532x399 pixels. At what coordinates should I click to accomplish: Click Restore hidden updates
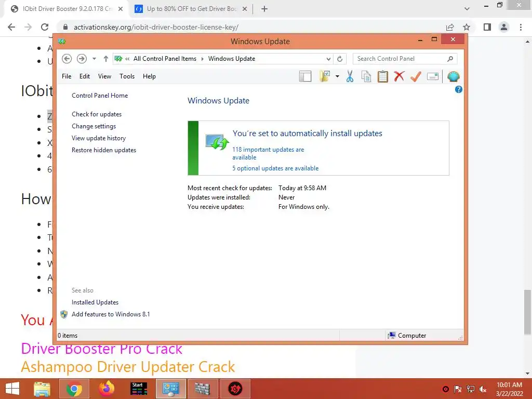coord(104,150)
